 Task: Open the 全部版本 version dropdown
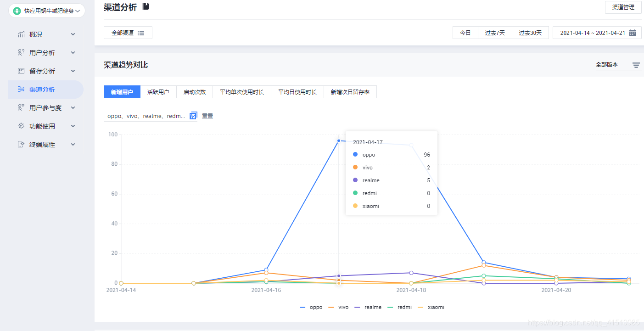tap(618, 65)
